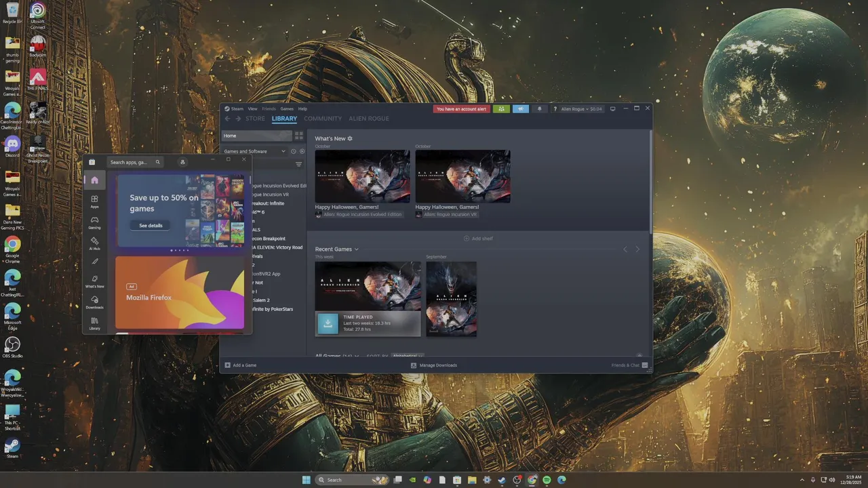868x488 pixels.
Task: Show hidden system tray icons chevron
Action: [802, 480]
